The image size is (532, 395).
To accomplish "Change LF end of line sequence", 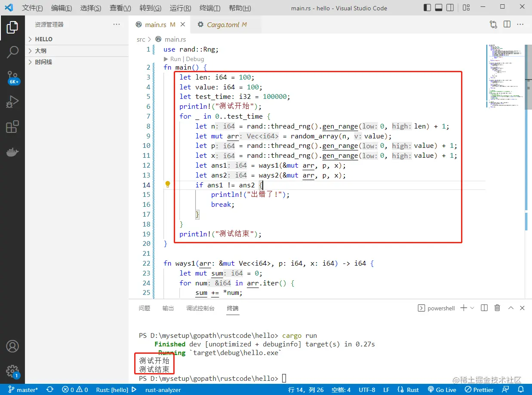I will coord(386,390).
